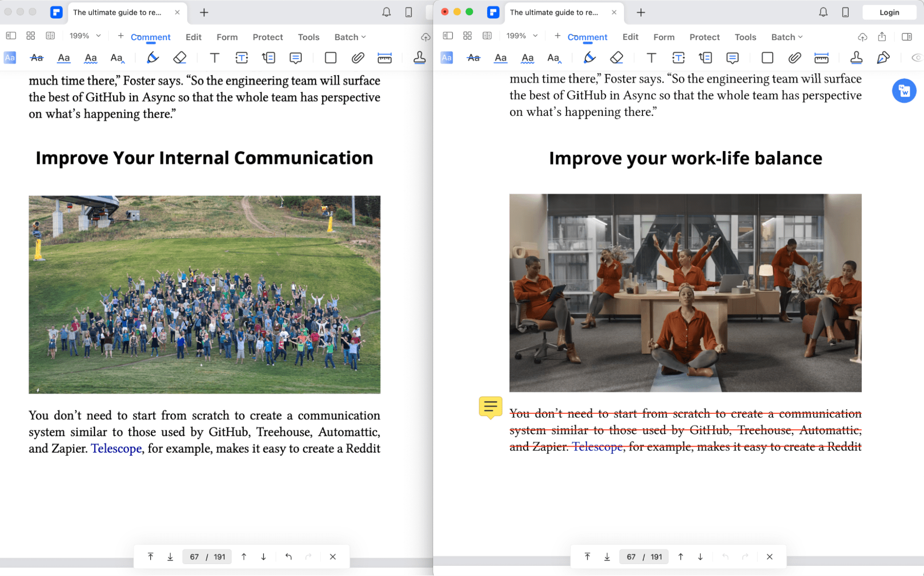Select the attachment paperclip icon in right window
924x576 pixels.
pos(794,58)
